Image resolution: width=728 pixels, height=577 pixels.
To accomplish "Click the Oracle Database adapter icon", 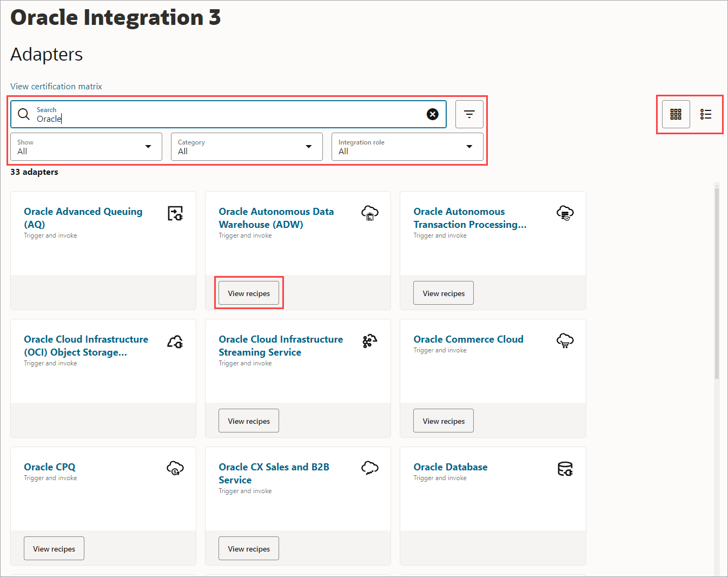I will [x=565, y=469].
